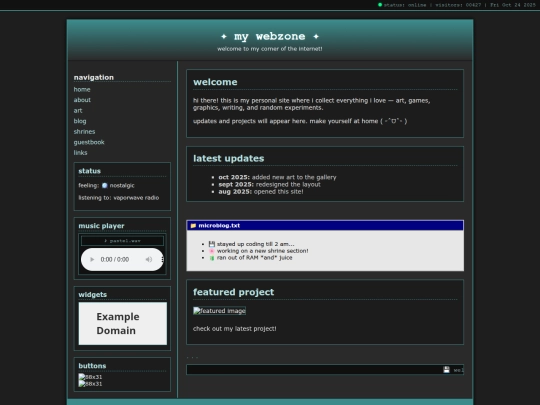Click the audio time display 0:00 / 0:00
The width and height of the screenshot is (540, 405).
click(115, 259)
